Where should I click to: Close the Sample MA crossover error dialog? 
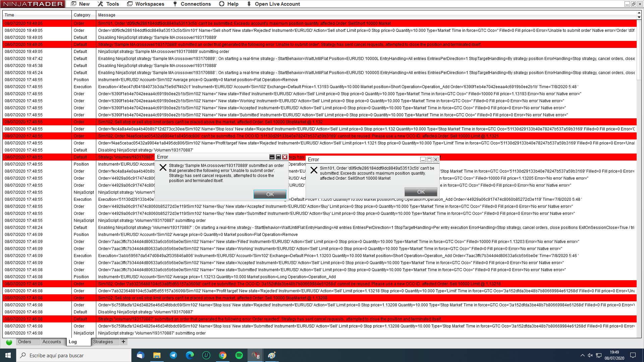tap(284, 157)
